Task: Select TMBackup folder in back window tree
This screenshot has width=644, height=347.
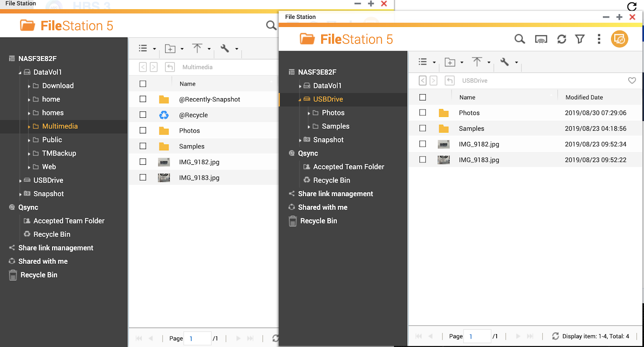Action: (59, 153)
